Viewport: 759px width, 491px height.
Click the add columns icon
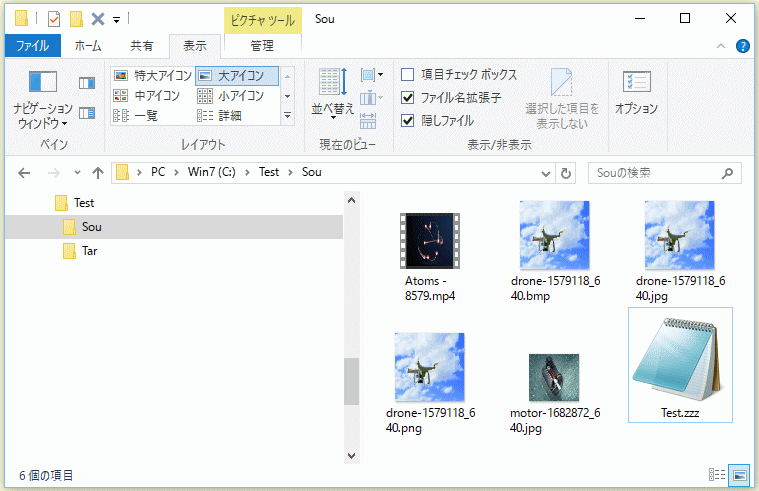tap(372, 98)
